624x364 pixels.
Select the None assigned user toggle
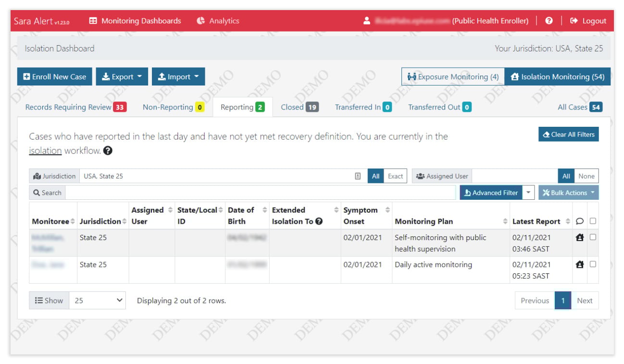[587, 176]
